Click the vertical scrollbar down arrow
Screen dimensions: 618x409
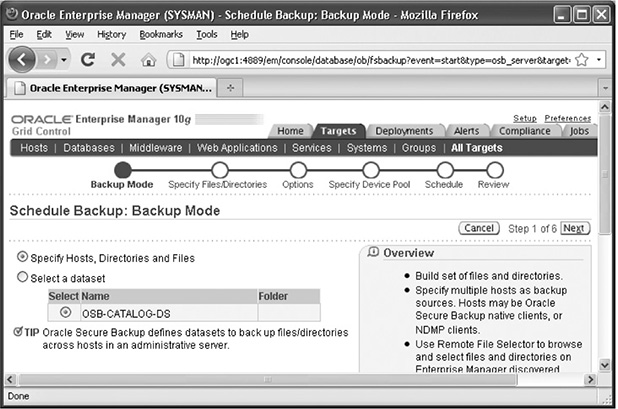(x=605, y=365)
